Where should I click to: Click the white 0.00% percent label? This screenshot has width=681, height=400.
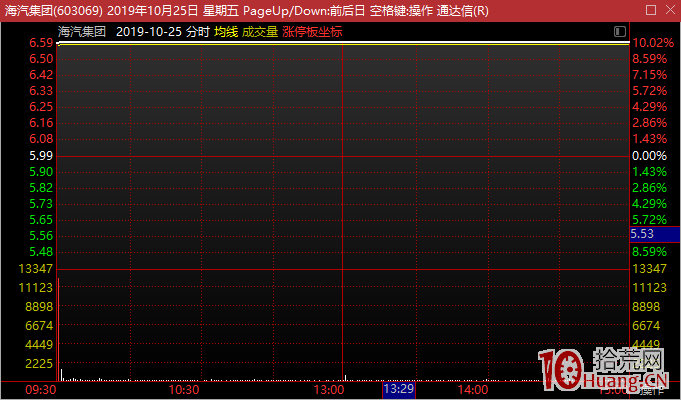pos(649,155)
